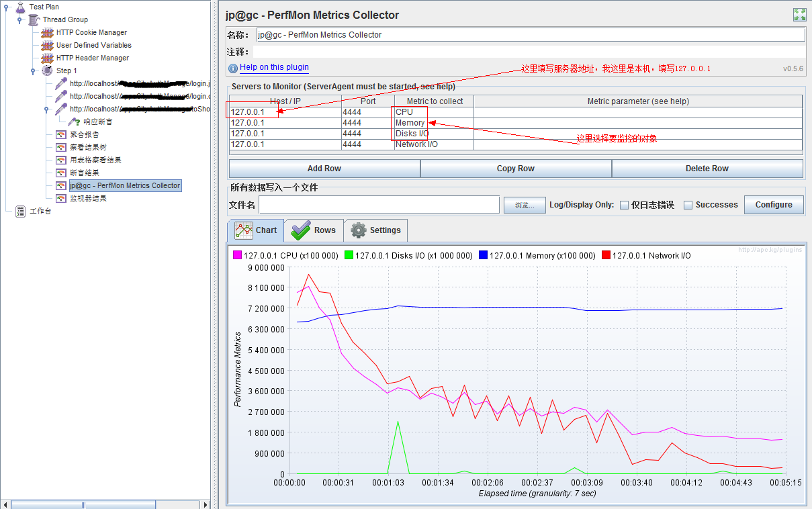This screenshot has height=509, width=812.
Task: Click the HTTP Header Manager icon
Action: coord(47,58)
